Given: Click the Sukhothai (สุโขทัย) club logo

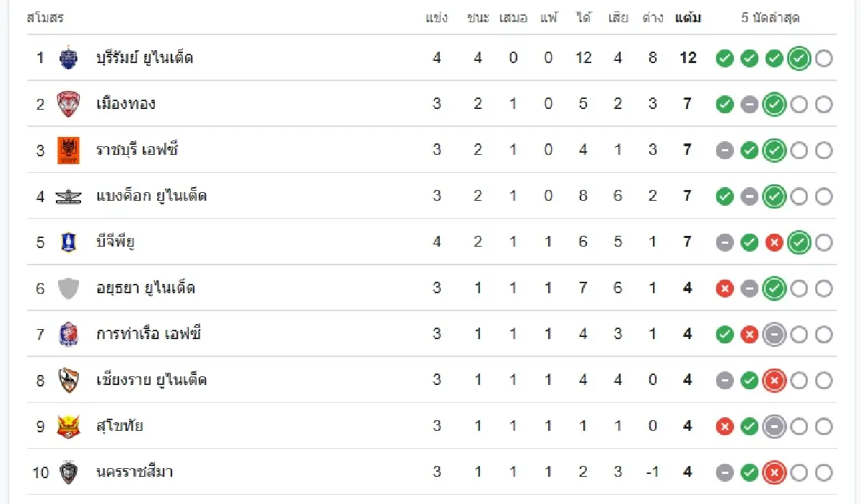Looking at the screenshot, I should pos(68,426).
